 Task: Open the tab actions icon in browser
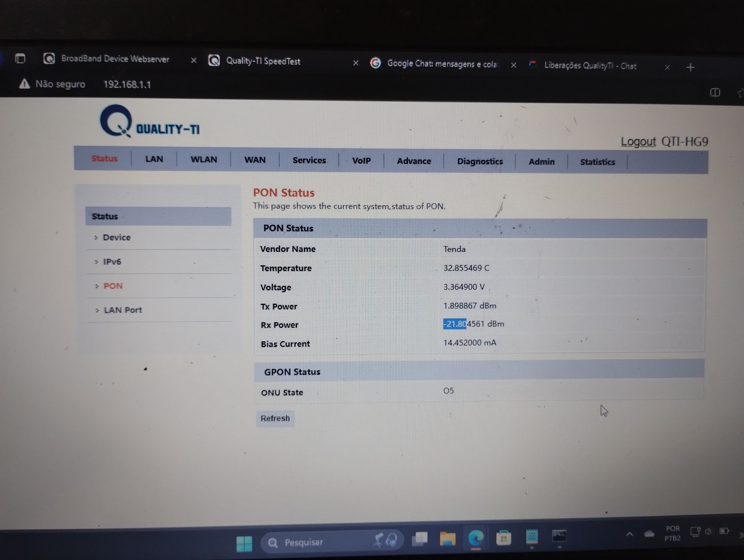pos(20,59)
